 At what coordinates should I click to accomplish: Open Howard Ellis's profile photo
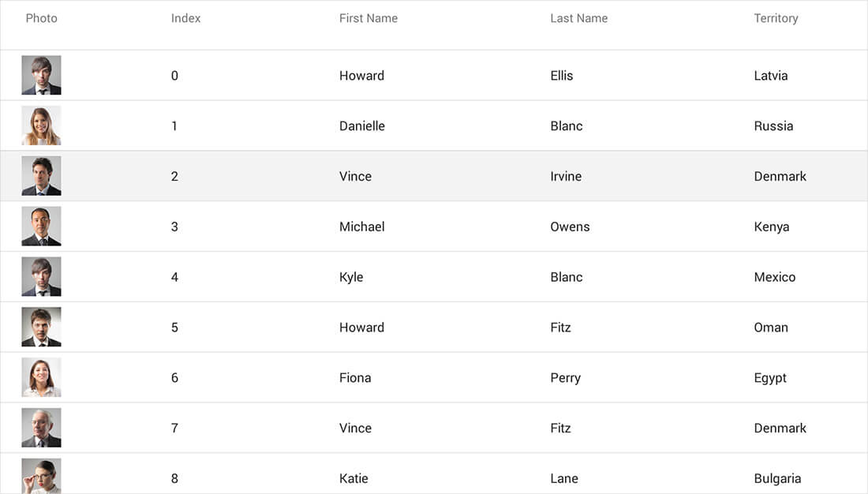pyautogui.click(x=42, y=75)
